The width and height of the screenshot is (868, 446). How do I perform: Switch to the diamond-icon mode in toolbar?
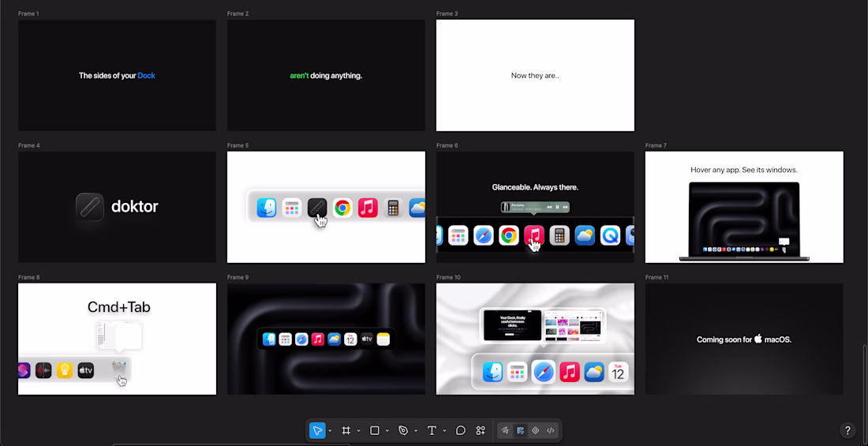(535, 430)
